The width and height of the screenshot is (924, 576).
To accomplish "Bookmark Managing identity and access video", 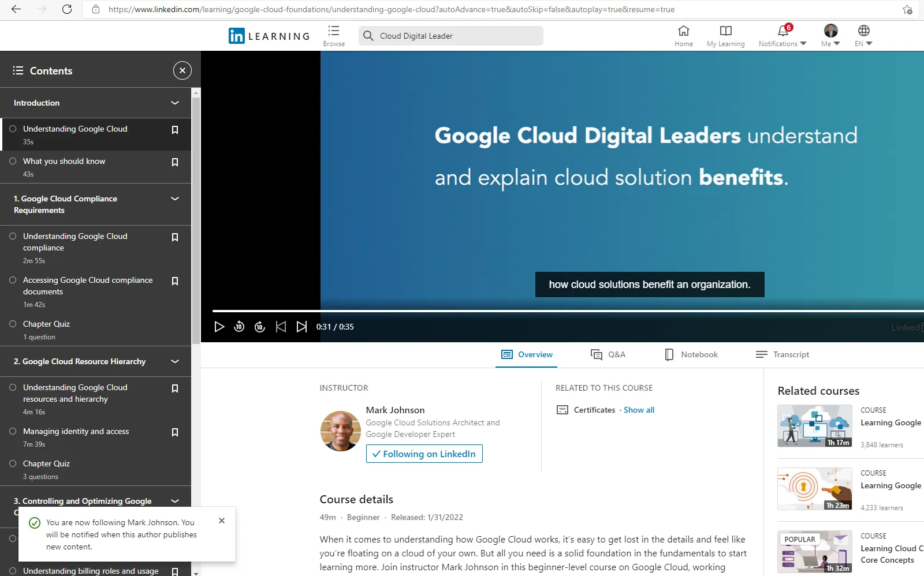I will coord(175,432).
